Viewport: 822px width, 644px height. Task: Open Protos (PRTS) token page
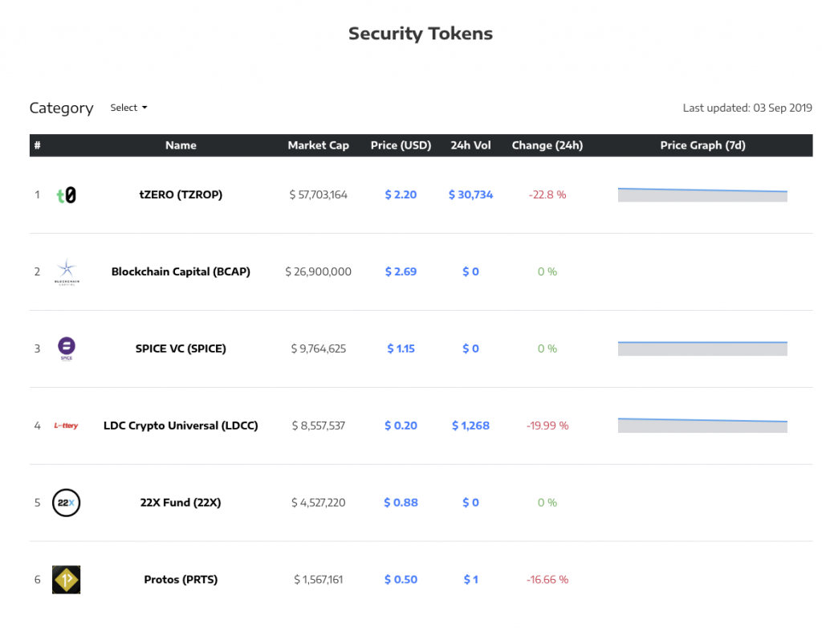[x=181, y=580]
